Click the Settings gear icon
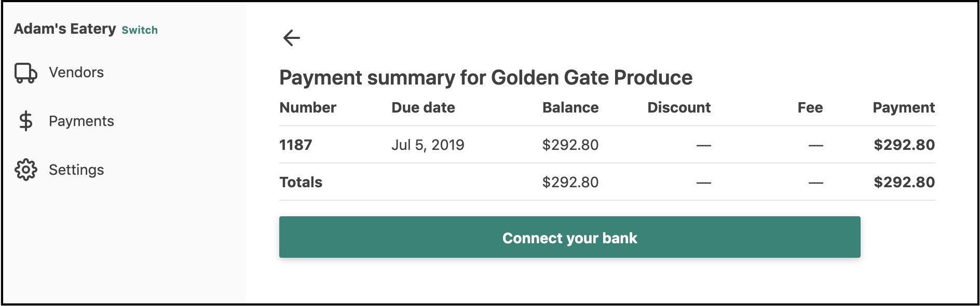The image size is (980, 306). tap(26, 170)
